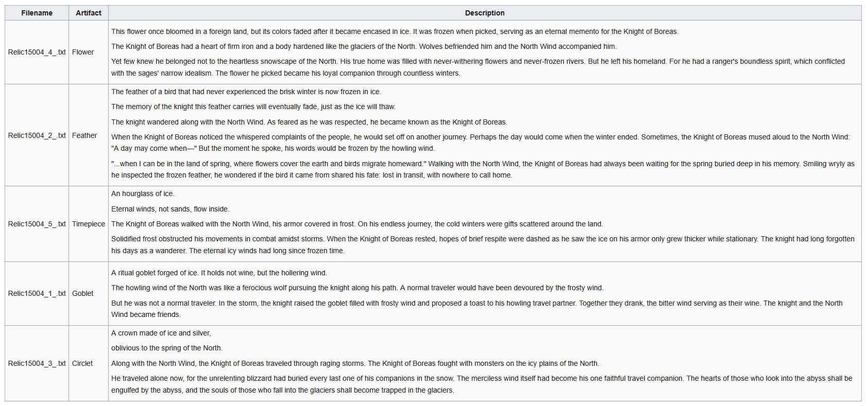
Task: Click the sentence 'A crown made of ice and silver,'
Action: pyautogui.click(x=161, y=333)
